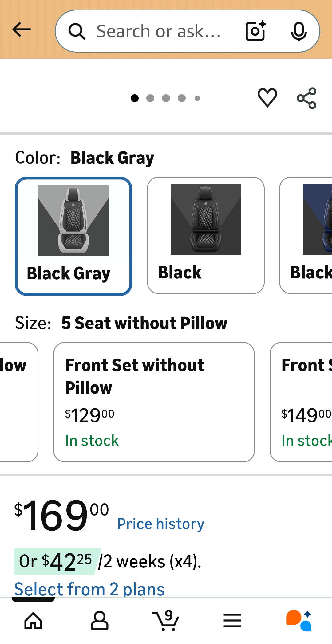Jump to the second image carousel dot
This screenshot has width=332, height=644.
(150, 98)
